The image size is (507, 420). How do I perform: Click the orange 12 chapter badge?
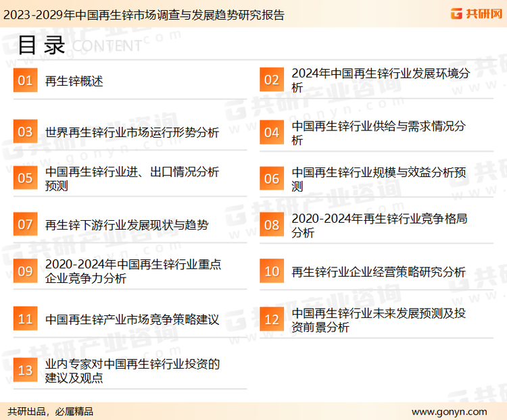click(x=272, y=319)
